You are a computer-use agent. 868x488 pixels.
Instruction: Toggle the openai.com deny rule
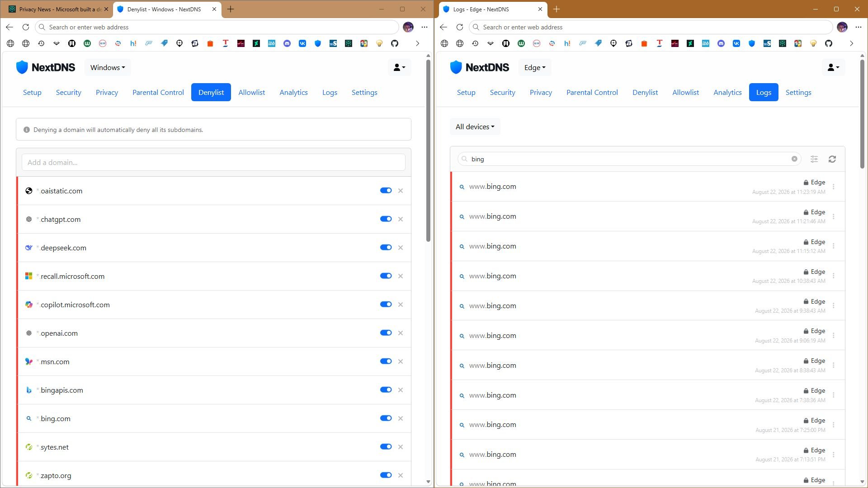pyautogui.click(x=386, y=333)
